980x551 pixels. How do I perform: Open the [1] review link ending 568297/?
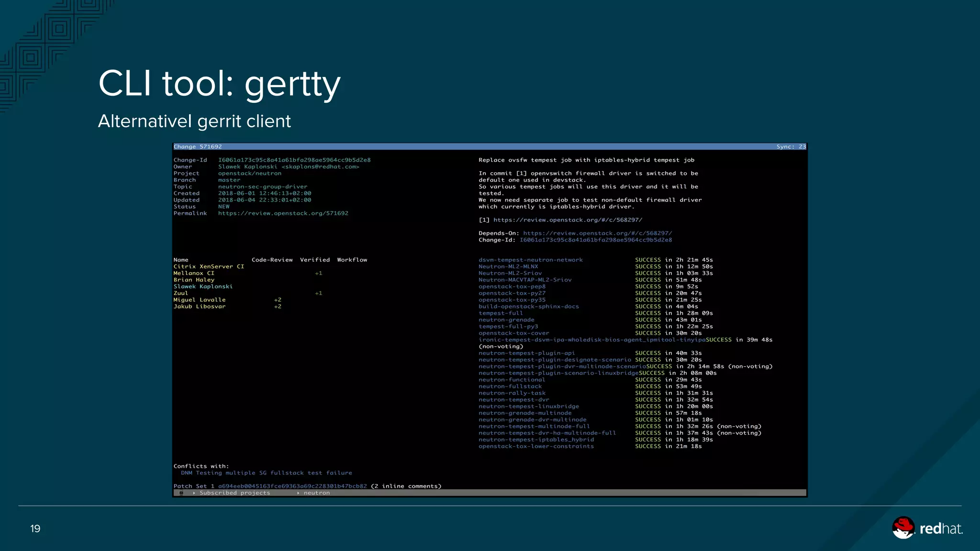pyautogui.click(x=568, y=220)
